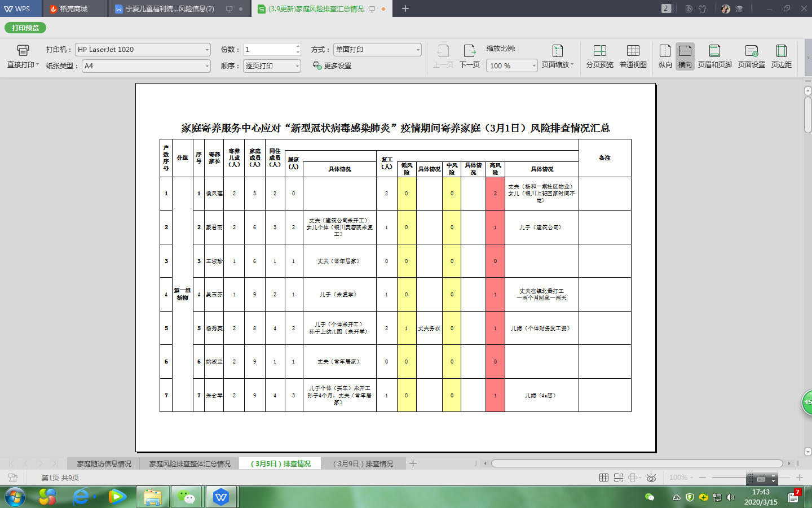Open 页眉和页脚 header and footer settings

[714, 56]
